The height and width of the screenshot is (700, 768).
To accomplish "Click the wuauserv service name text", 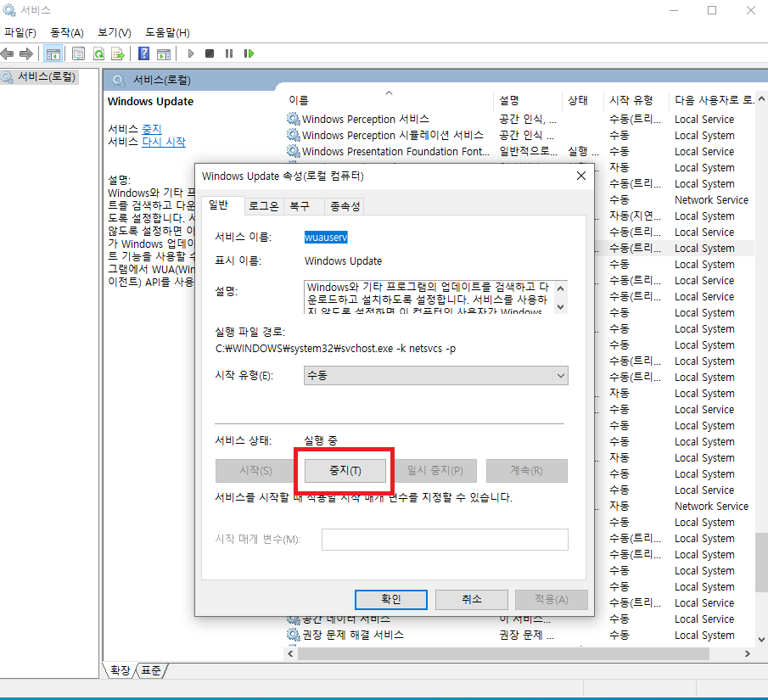I will point(326,238).
